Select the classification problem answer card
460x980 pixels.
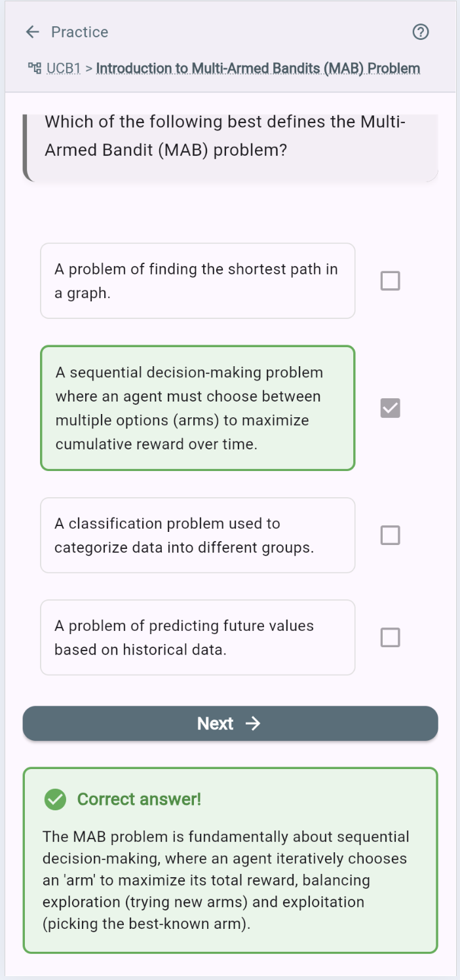(x=197, y=535)
